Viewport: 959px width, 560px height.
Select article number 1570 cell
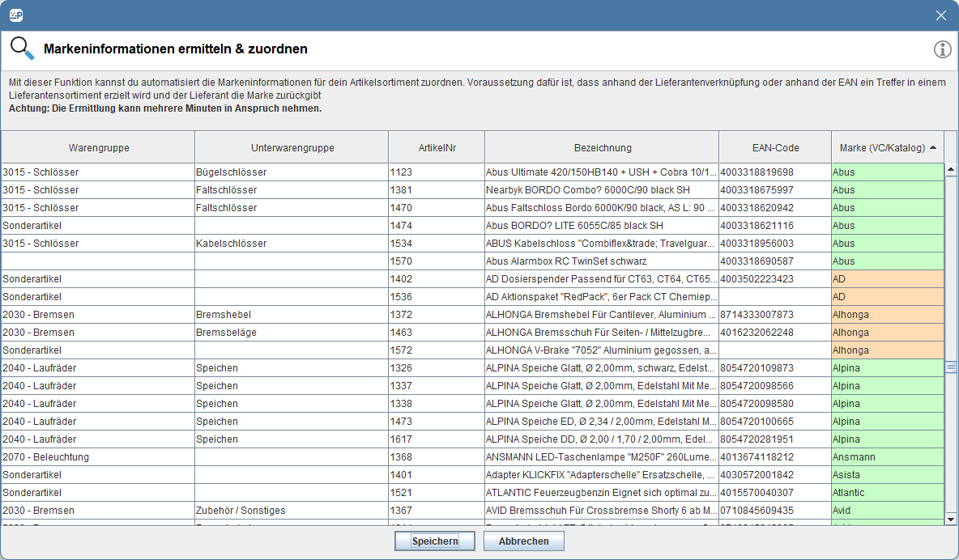click(x=437, y=261)
